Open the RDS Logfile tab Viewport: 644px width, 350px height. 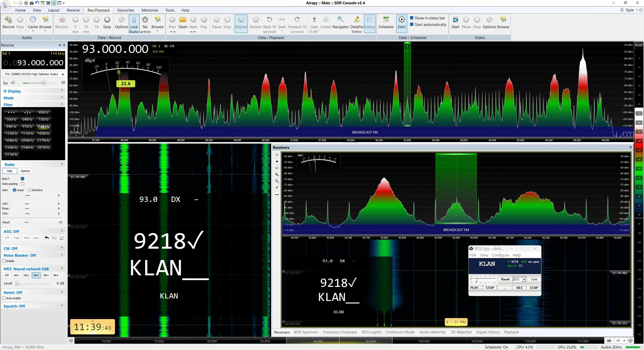(x=372, y=332)
